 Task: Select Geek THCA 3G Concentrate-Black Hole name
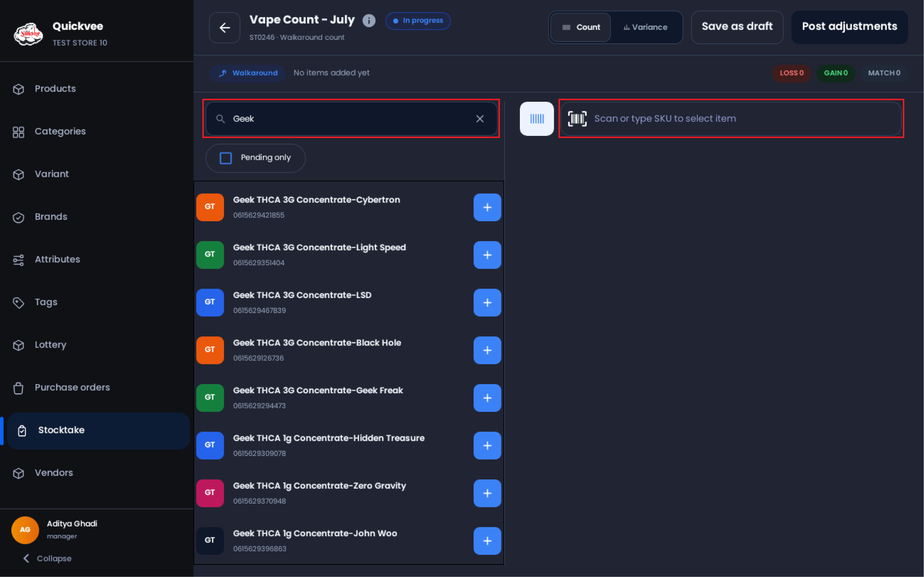[x=317, y=343]
